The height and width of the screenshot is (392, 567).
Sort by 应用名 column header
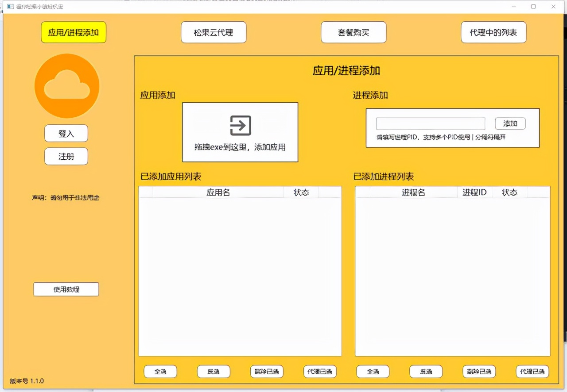point(218,192)
